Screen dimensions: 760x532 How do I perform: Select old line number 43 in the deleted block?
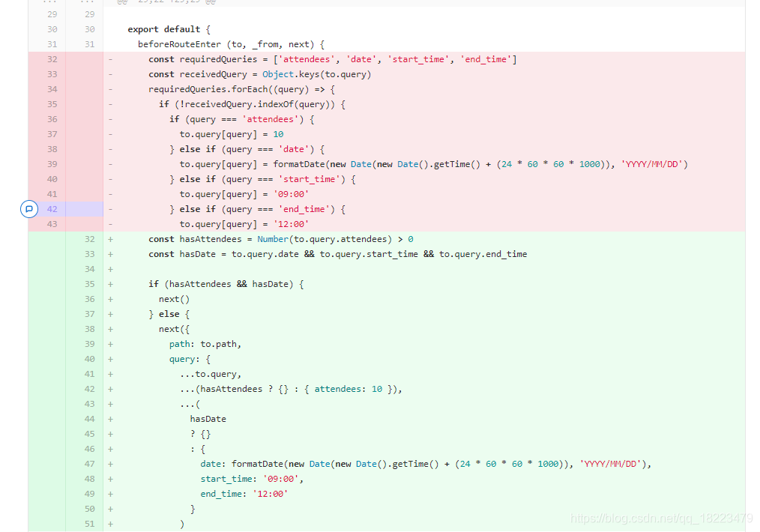pyautogui.click(x=52, y=224)
